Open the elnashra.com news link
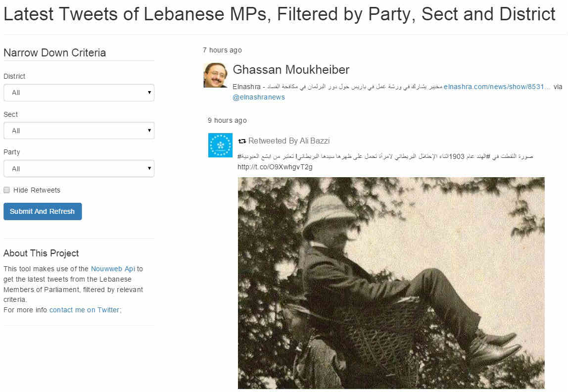This screenshot has width=568, height=392. click(x=497, y=87)
